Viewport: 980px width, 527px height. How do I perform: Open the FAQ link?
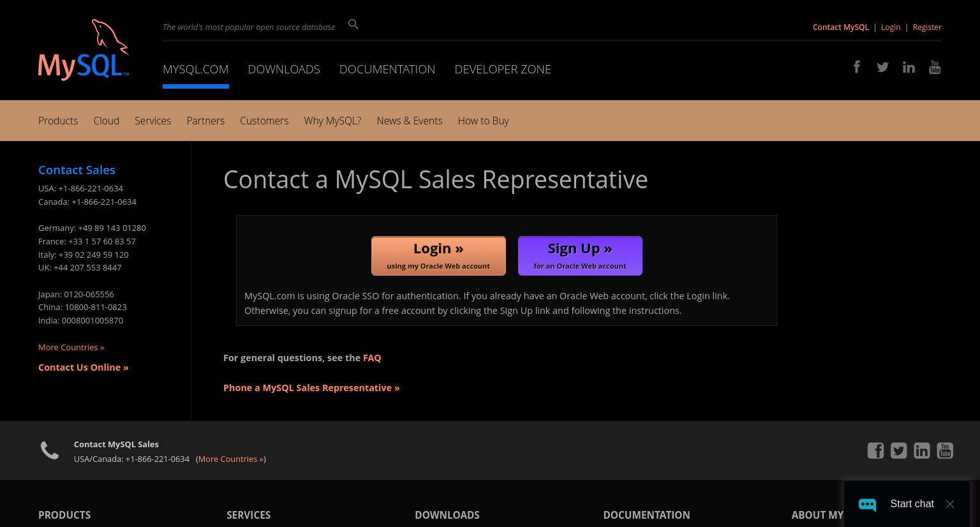372,358
